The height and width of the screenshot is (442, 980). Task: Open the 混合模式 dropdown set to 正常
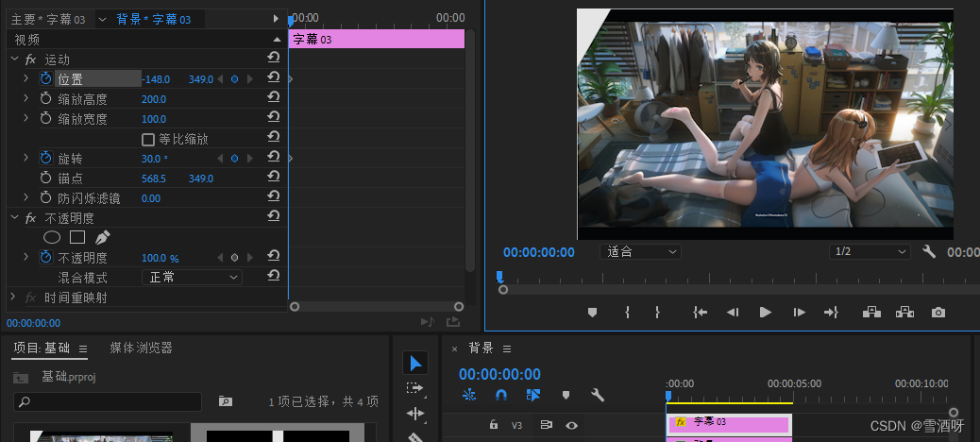point(192,277)
